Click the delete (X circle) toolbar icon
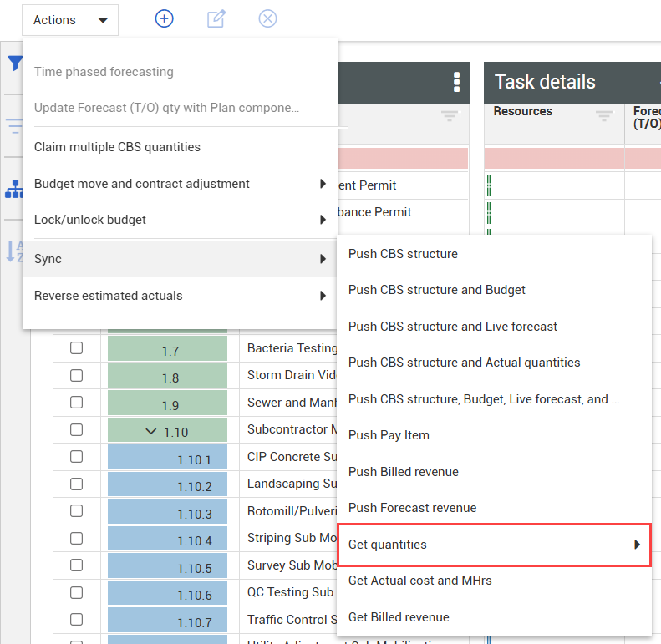 [x=267, y=19]
